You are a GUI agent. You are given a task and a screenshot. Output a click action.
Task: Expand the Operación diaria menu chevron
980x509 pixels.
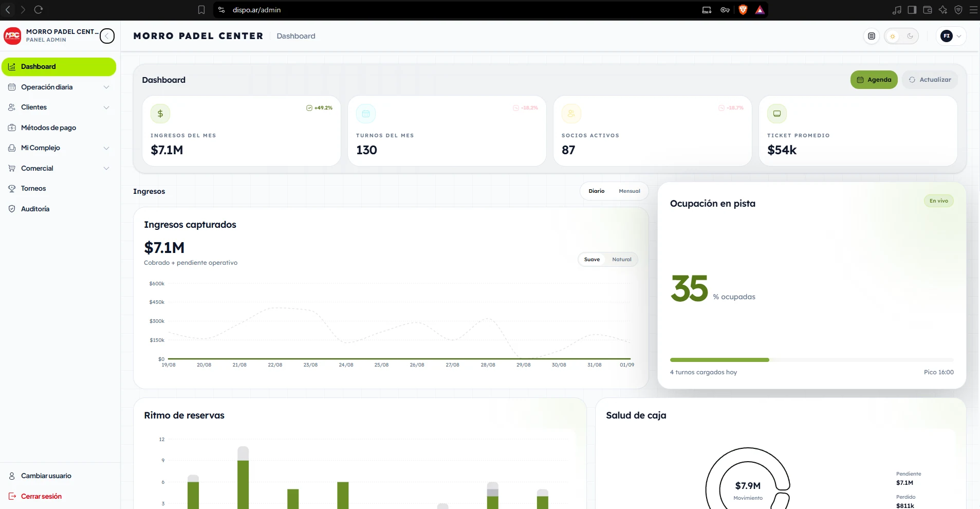[106, 87]
